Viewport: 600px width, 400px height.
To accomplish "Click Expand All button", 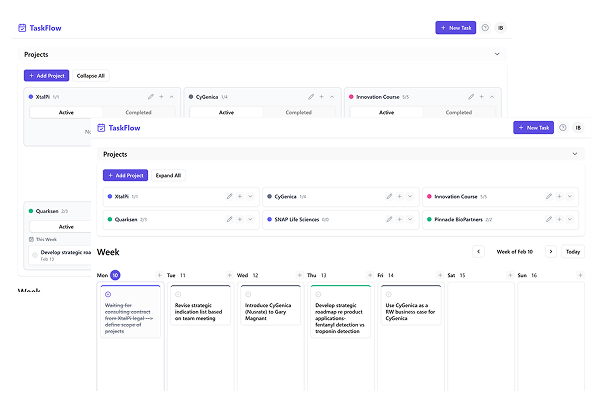I will click(168, 175).
